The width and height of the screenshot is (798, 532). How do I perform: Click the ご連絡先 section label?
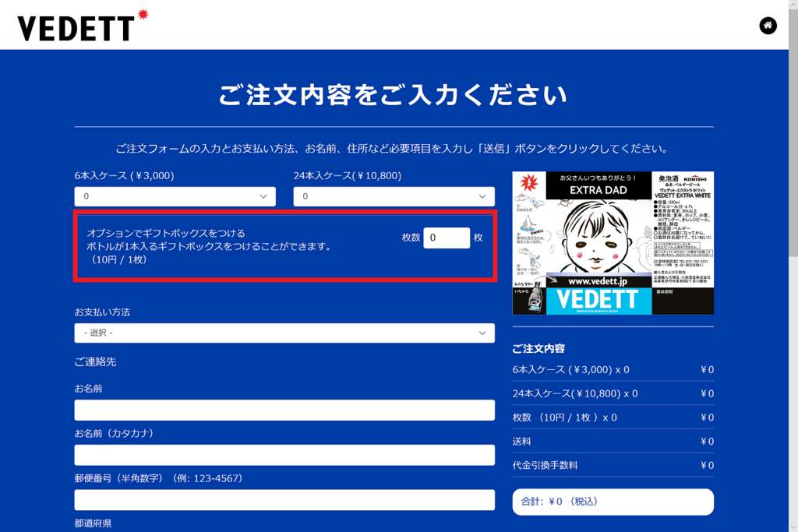coord(95,361)
